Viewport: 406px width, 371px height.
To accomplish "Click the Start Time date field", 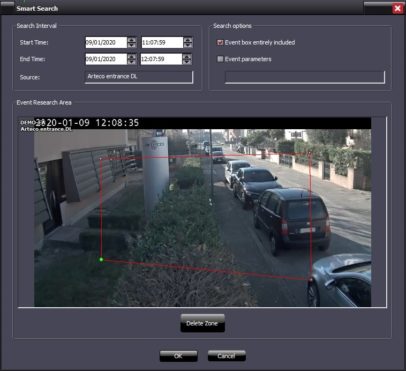I will pyautogui.click(x=106, y=42).
